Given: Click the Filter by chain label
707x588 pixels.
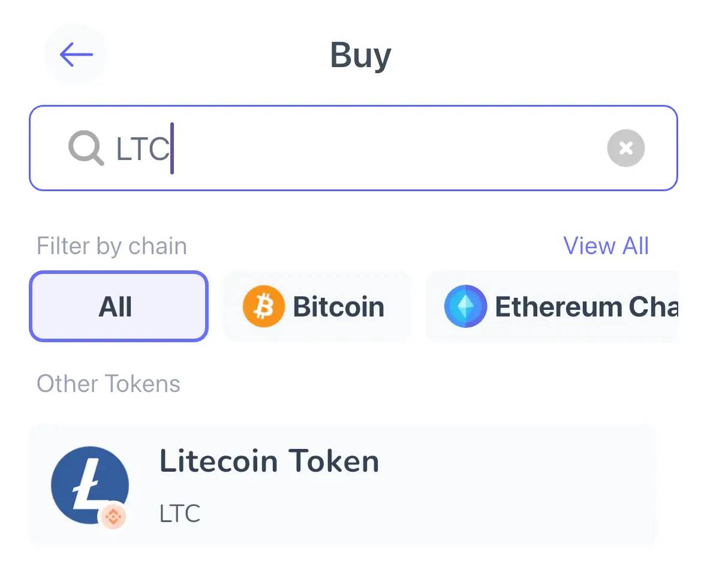Looking at the screenshot, I should 112,246.
